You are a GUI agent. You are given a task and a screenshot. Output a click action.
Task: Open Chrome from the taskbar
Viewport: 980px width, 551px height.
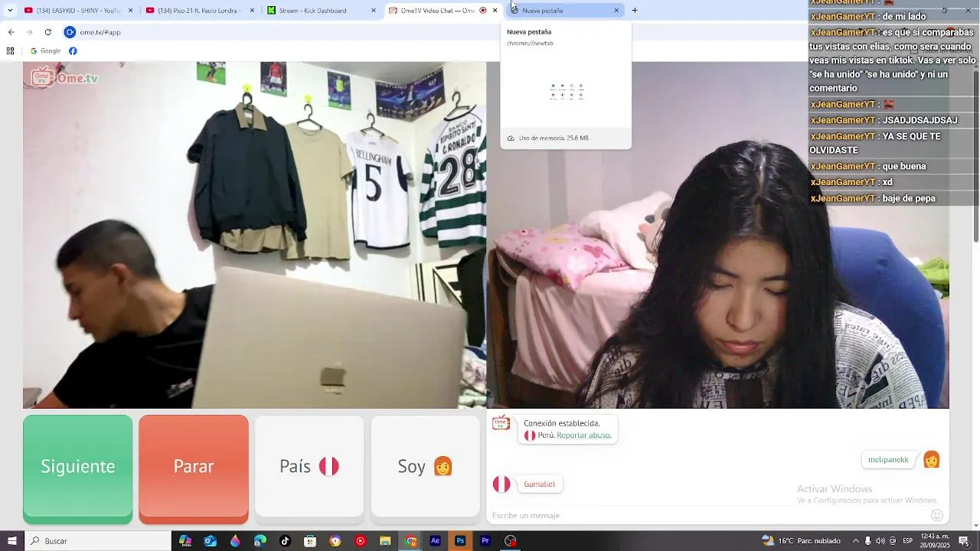coord(411,541)
